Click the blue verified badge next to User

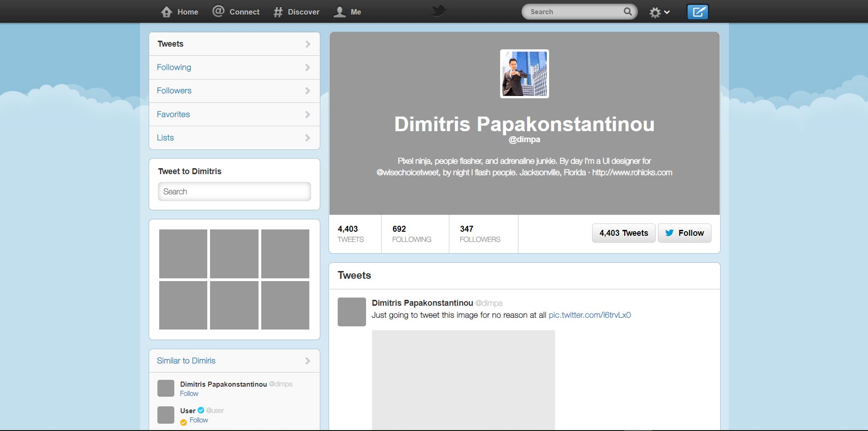(201, 410)
